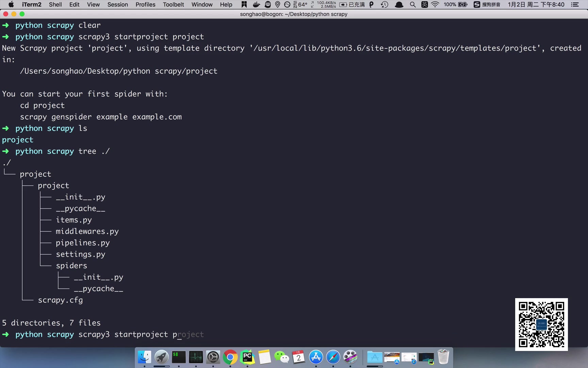Click minimized Safari window thumbnail in Dock
Screen dimensions: 588x368
[409, 358]
